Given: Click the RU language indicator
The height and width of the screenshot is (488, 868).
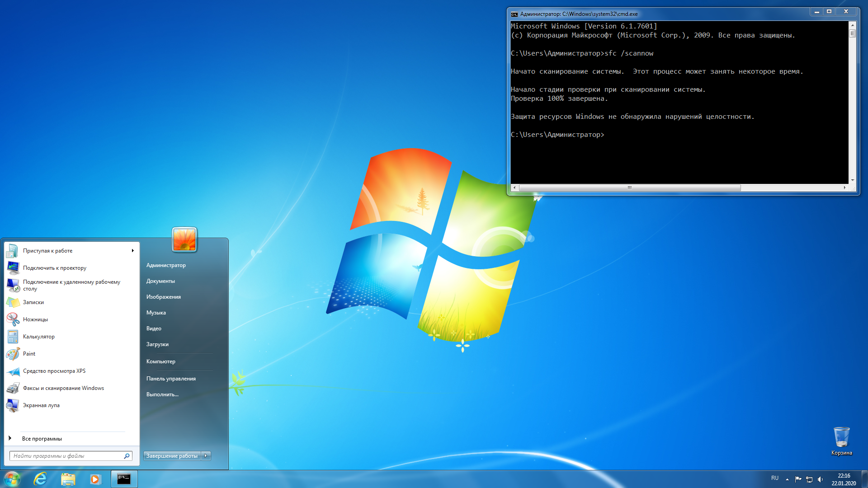Looking at the screenshot, I should click(775, 478).
